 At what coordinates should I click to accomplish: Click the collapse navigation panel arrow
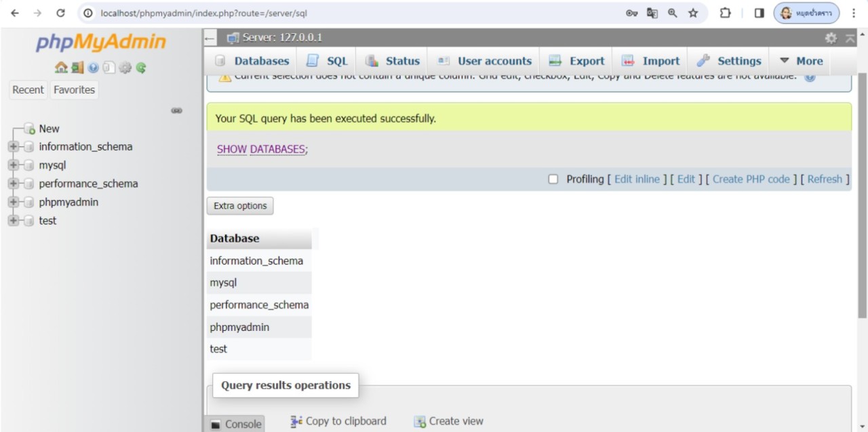coord(210,38)
